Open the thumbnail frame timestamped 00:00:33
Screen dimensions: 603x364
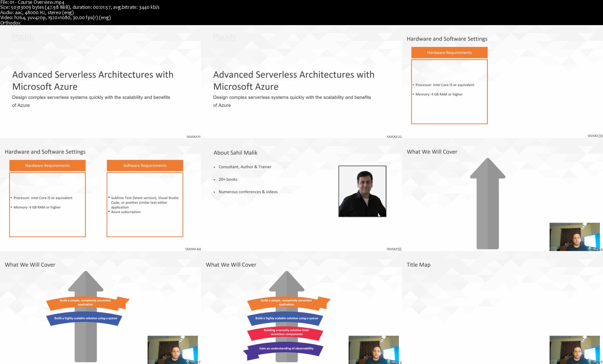click(503, 82)
